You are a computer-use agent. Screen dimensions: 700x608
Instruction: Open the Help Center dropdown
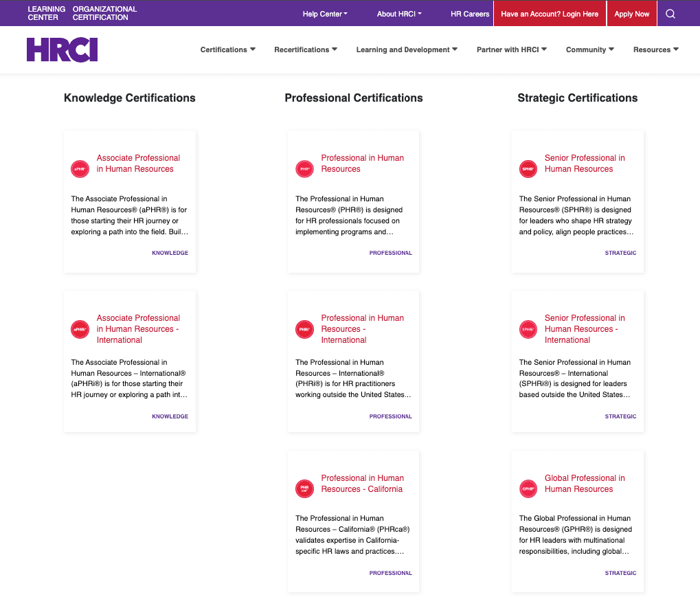click(325, 14)
